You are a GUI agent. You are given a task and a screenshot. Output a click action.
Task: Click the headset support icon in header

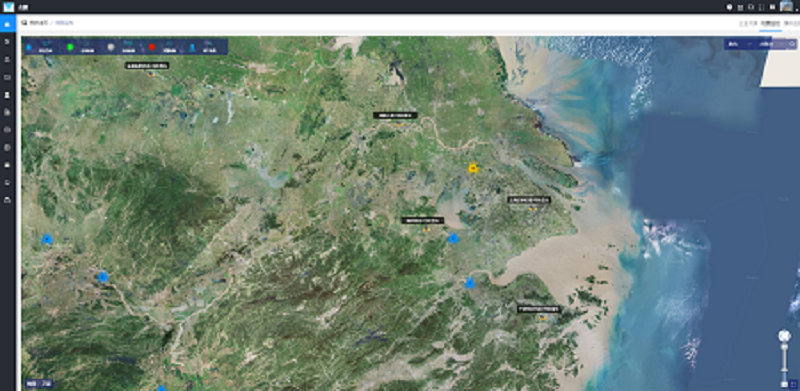[751, 7]
